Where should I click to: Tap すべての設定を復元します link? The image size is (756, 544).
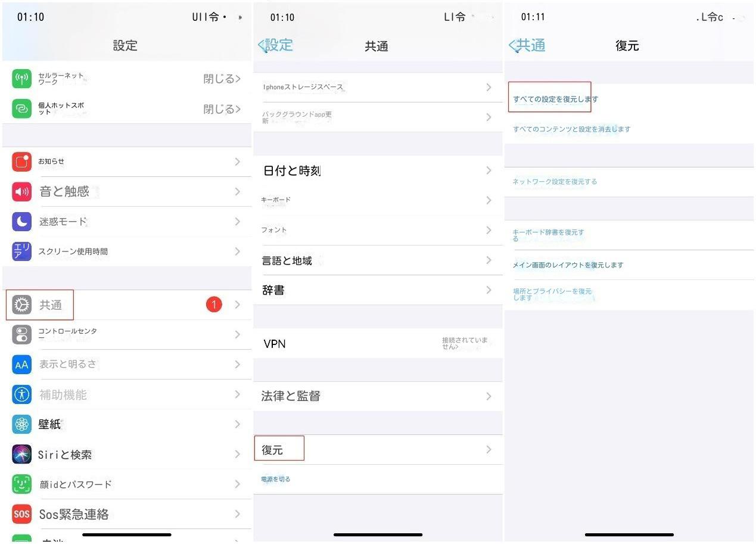point(555,100)
